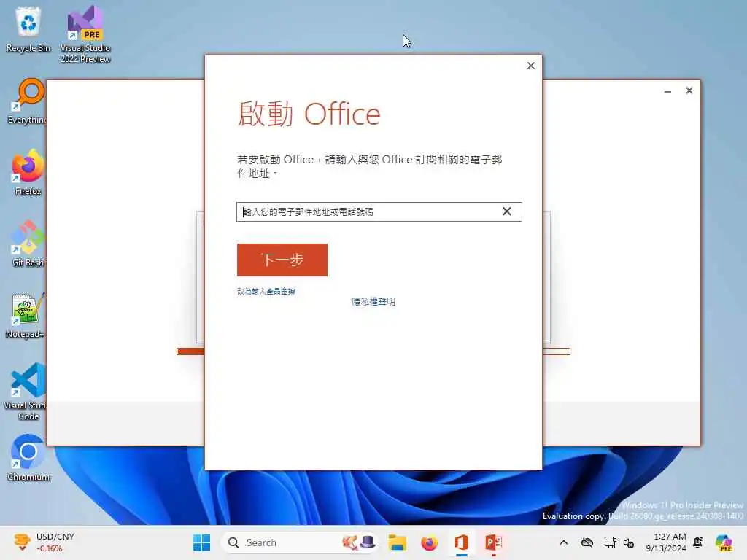This screenshot has height=560, width=747.
Task: Open the 改為輸入產品金鑰 product key link
Action: click(266, 291)
